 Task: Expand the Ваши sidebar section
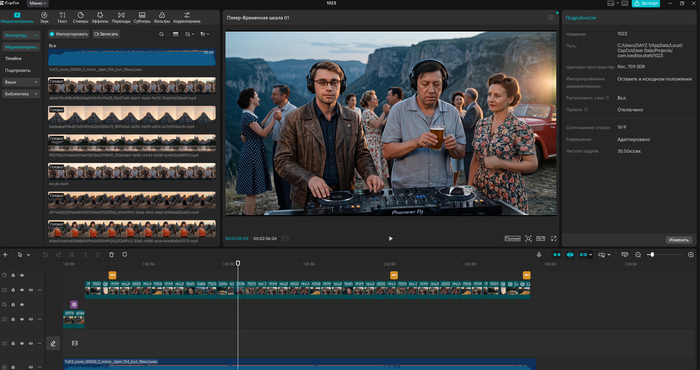pyautogui.click(x=21, y=82)
